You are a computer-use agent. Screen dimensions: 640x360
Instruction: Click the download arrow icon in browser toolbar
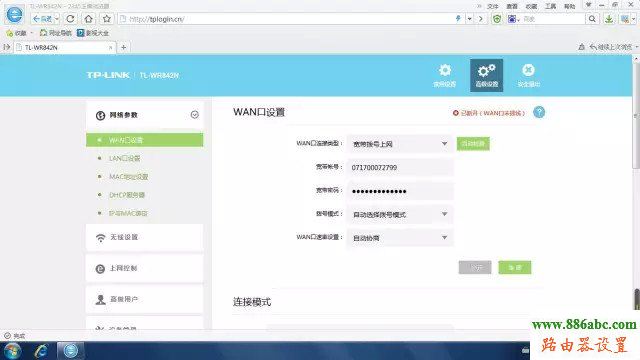pos(609,19)
